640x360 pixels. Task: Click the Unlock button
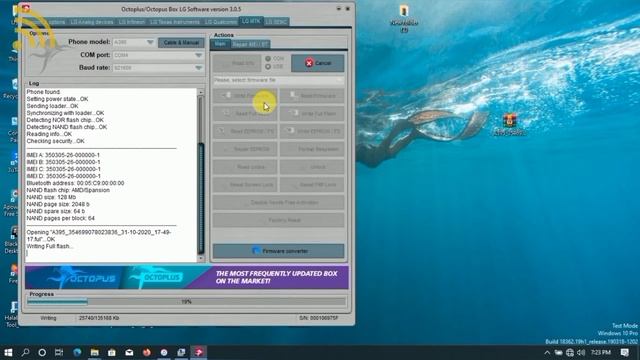click(312, 167)
